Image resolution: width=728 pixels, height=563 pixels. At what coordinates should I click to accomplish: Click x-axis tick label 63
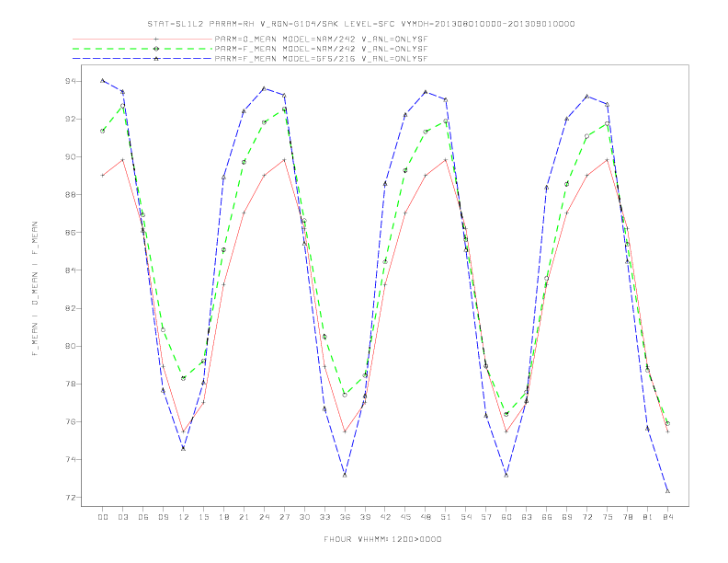click(x=527, y=517)
